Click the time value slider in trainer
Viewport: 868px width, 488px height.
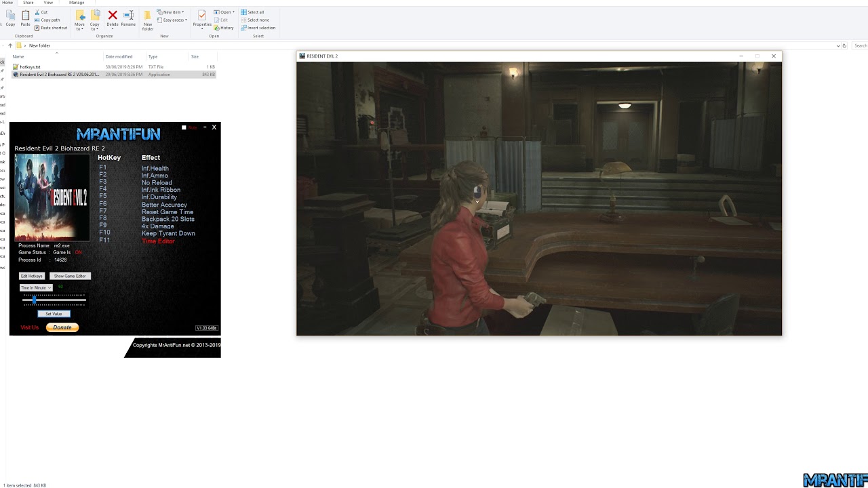[54, 299]
